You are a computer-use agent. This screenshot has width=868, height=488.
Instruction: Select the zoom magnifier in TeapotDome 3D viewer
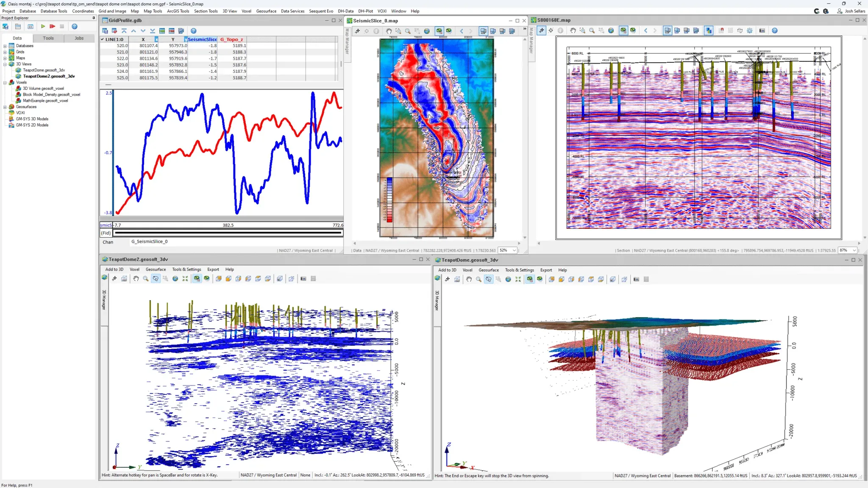479,279
